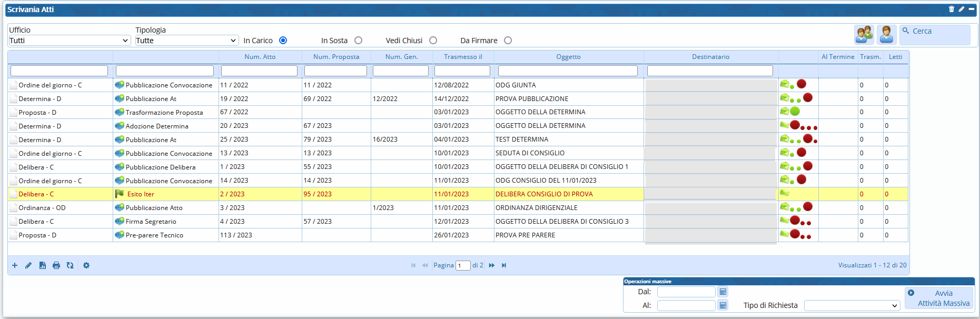Refresh the table with the reload icon
The width and height of the screenshot is (980, 319).
[x=70, y=265]
